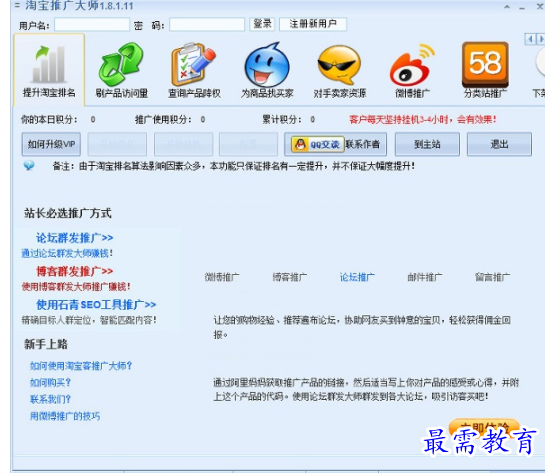545x473 pixels.
Task: Open the 刷产品访问量 green arrows icon
Action: click(121, 64)
